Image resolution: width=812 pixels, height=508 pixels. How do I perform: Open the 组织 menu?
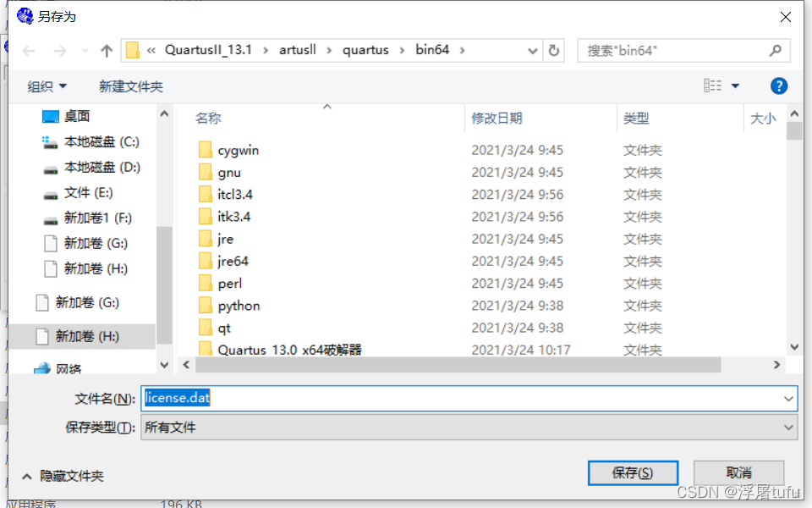47,86
